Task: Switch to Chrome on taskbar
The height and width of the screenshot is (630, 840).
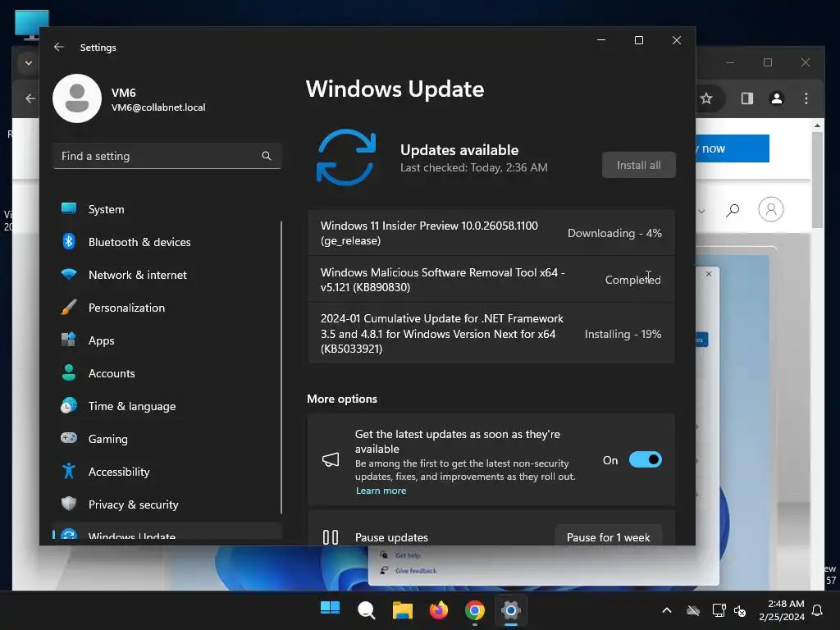Action: pos(475,610)
